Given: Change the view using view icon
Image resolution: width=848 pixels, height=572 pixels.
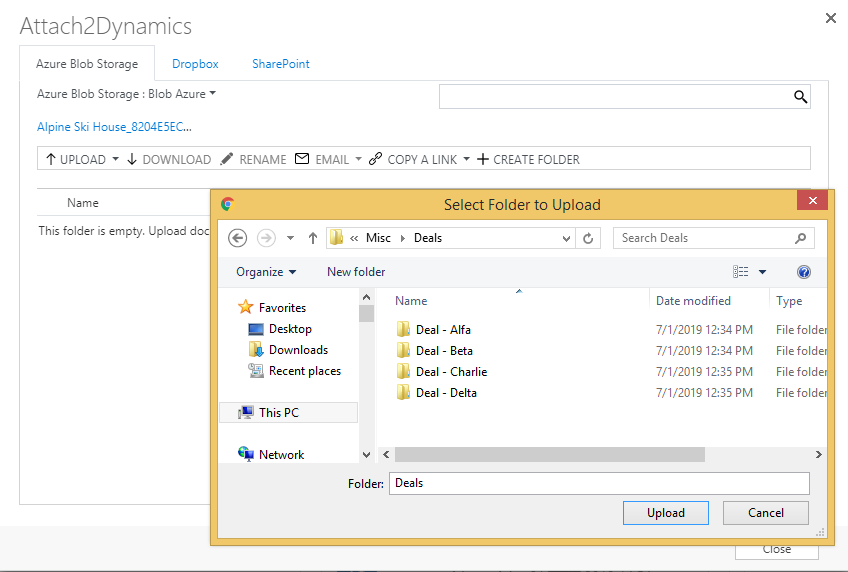Looking at the screenshot, I should click(741, 272).
